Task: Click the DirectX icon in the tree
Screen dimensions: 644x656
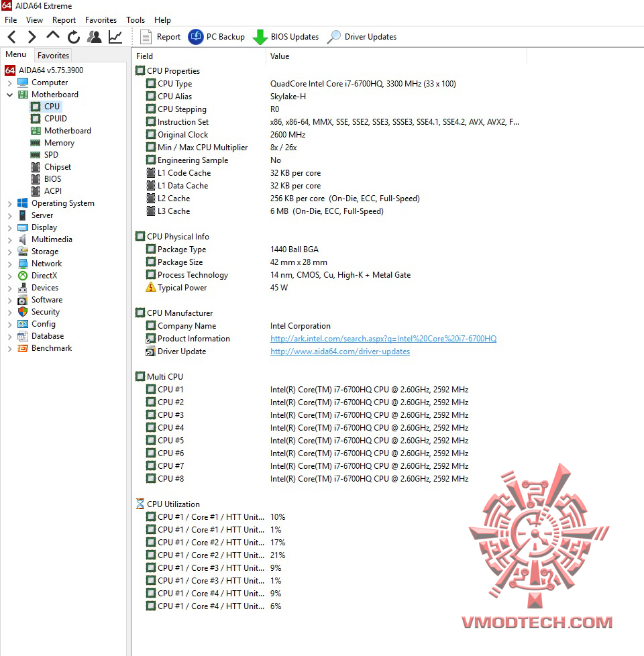Action: [x=23, y=276]
